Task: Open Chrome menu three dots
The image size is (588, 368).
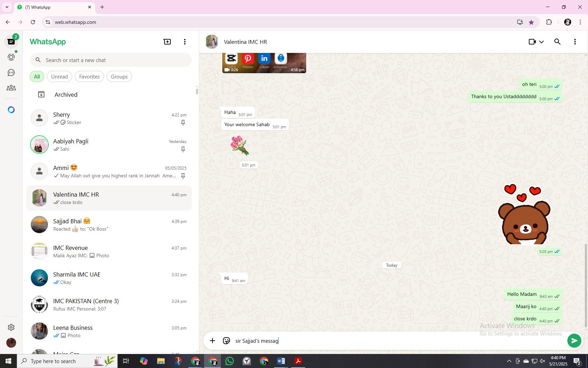Action: click(x=580, y=22)
